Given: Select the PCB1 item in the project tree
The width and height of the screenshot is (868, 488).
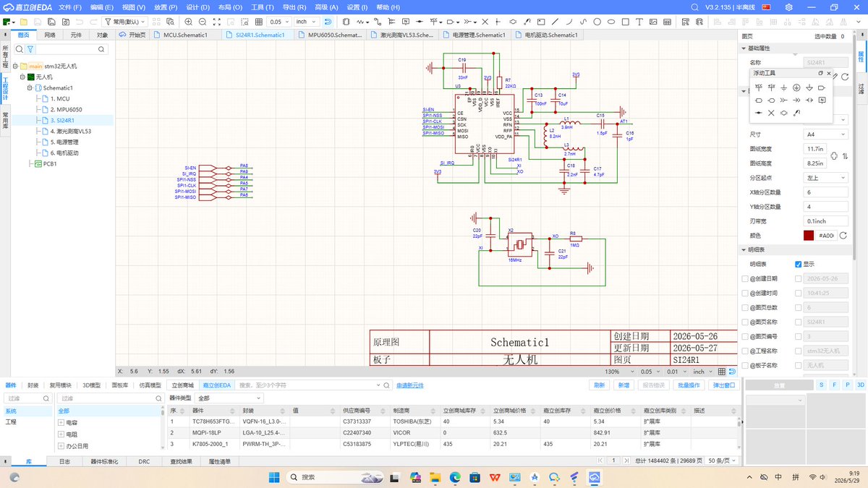Looking at the screenshot, I should tap(50, 164).
